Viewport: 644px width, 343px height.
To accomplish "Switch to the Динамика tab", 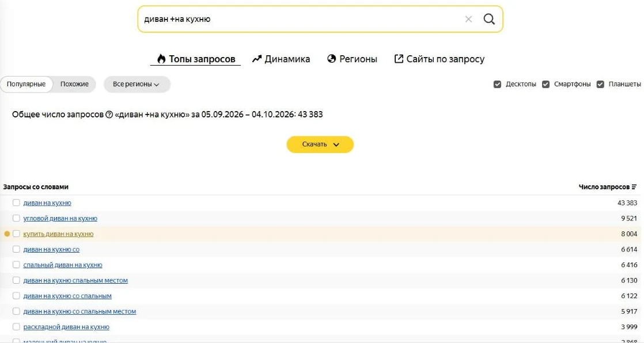I will [x=281, y=59].
